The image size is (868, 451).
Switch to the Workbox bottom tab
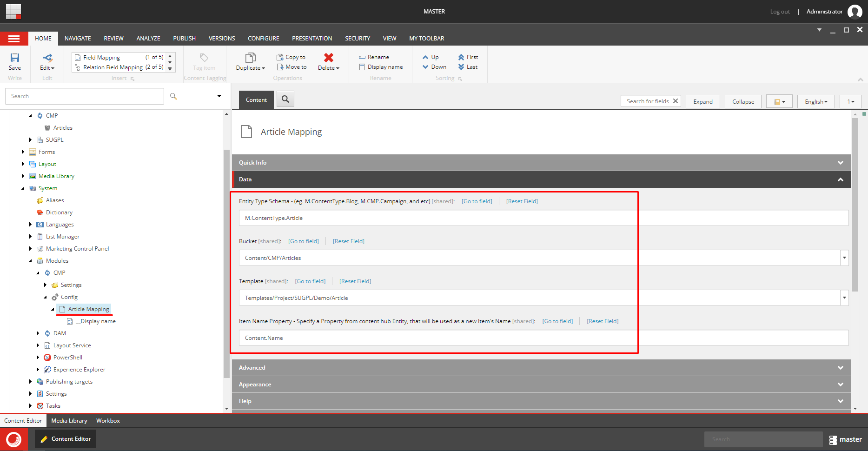(x=108, y=421)
